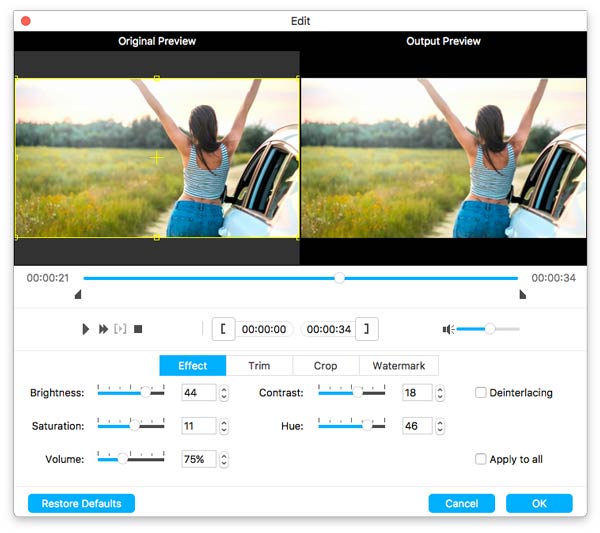Screen dimensions: 600x533
Task: Click the fast forward icon
Action: point(103,329)
